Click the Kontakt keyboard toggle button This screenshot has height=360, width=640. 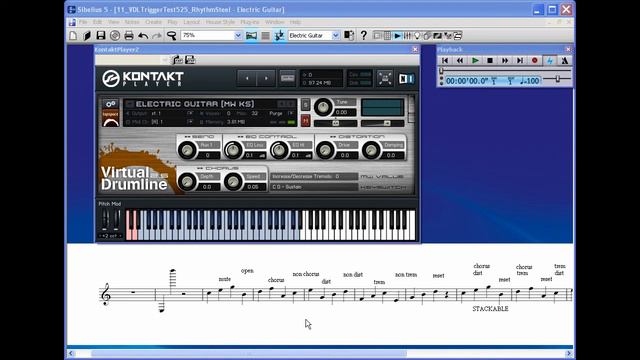288,78
